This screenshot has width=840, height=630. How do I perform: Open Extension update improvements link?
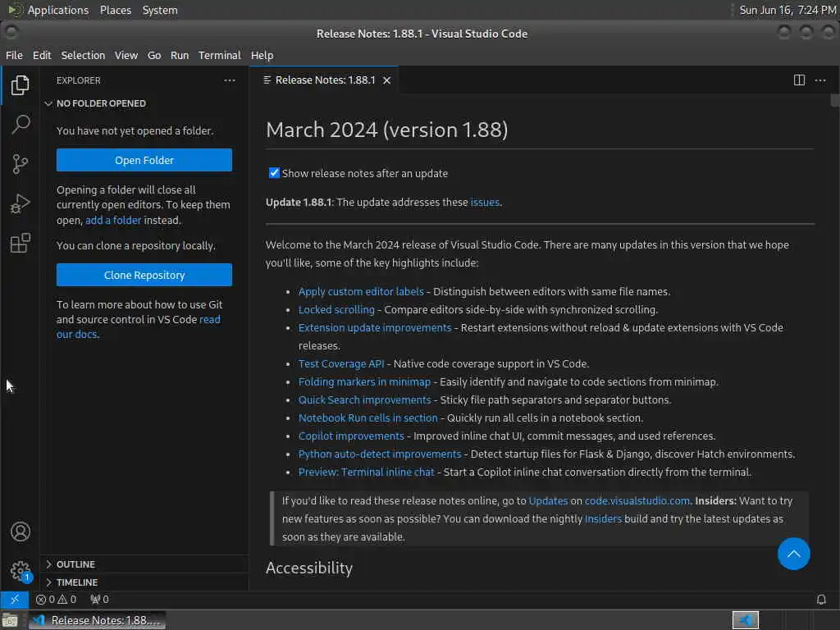(375, 327)
